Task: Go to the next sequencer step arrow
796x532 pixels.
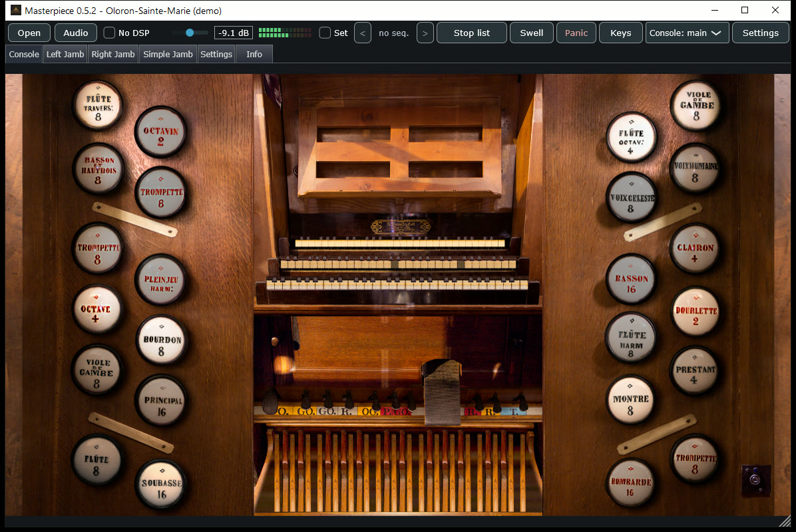Action: point(425,33)
